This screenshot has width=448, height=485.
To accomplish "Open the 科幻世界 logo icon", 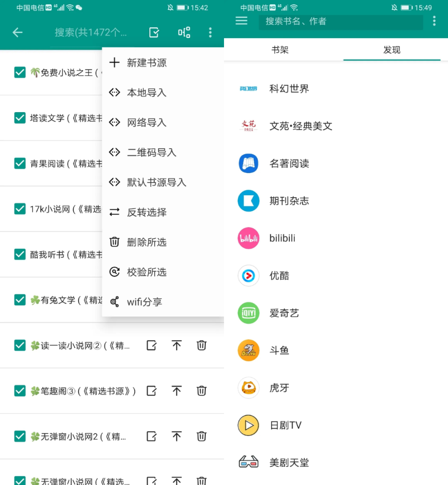I will [x=248, y=89].
